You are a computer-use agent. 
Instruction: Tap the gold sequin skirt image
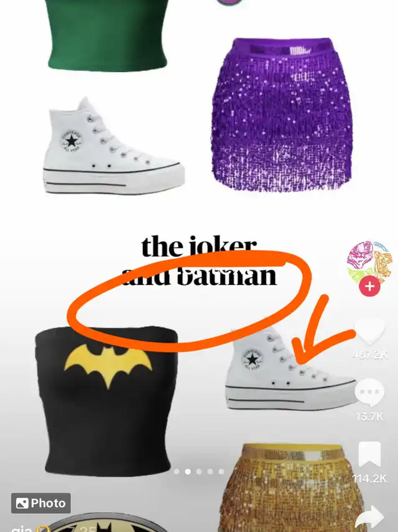point(294,488)
